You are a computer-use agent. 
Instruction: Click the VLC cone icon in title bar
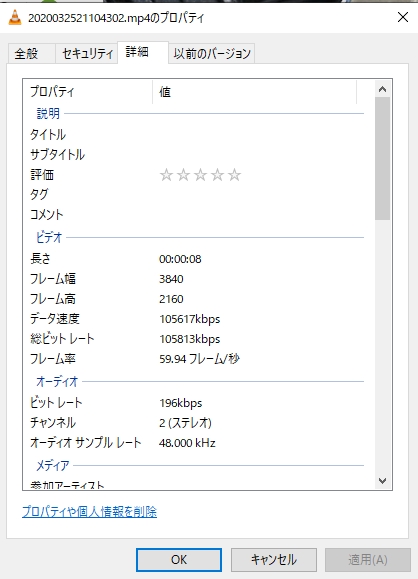click(15, 17)
